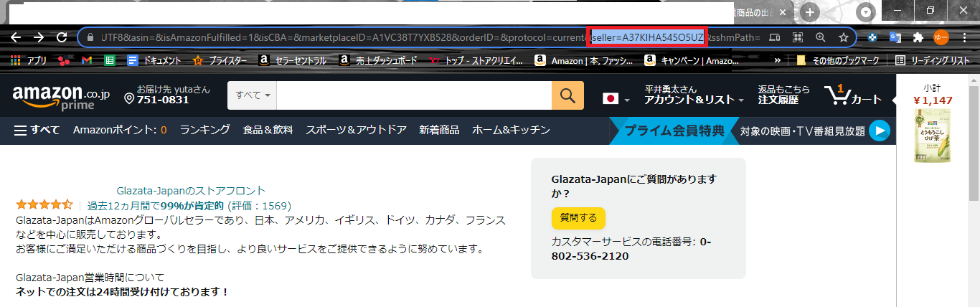The width and height of the screenshot is (980, 307).
Task: Open the hamburger すべて menu
Action: coord(37,130)
